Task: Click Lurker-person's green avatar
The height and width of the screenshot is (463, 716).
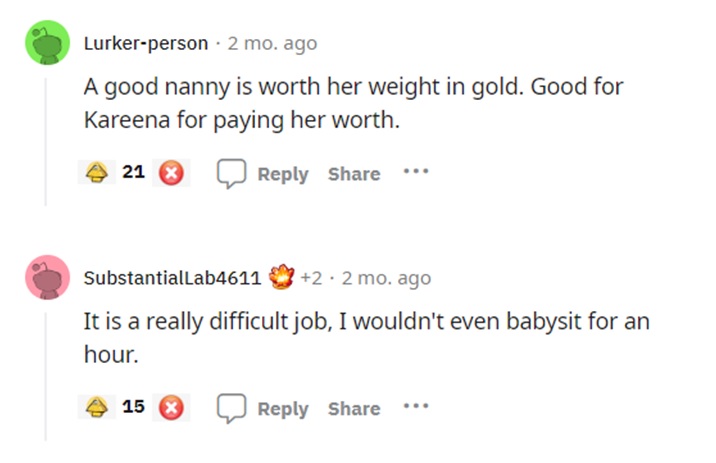Action: pos(46,45)
